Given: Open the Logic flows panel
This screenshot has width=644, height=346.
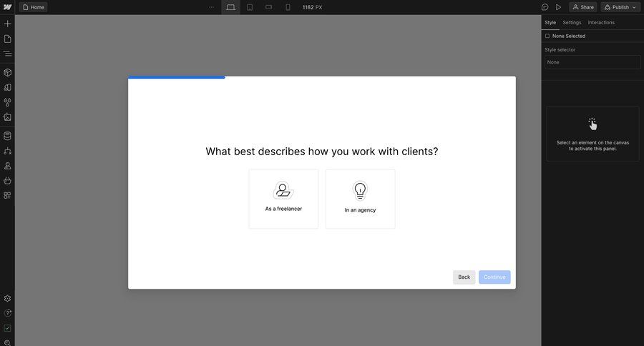Looking at the screenshot, I should tap(7, 151).
